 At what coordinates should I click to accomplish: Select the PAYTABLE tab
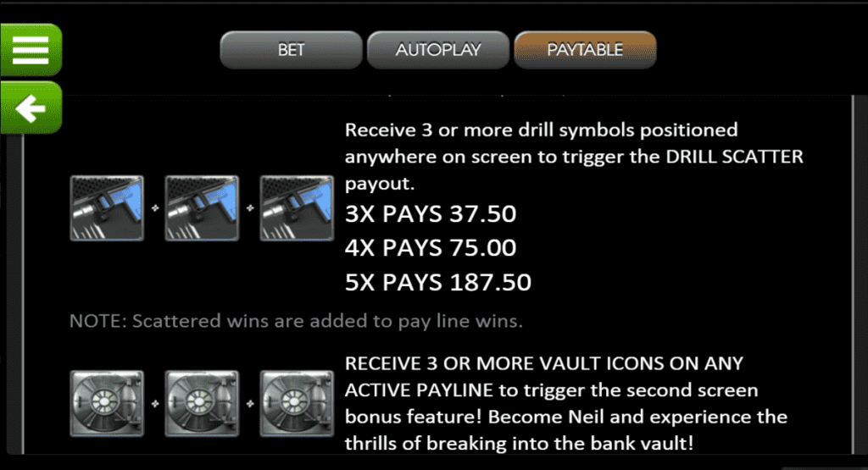pos(585,50)
